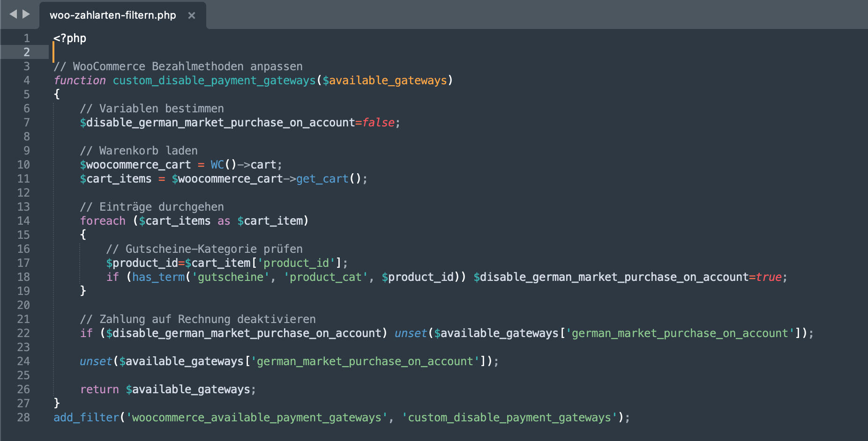Click the function name custom_disable_payment_gateways on line 4
Viewport: 868px width, 441px height.
tap(214, 81)
